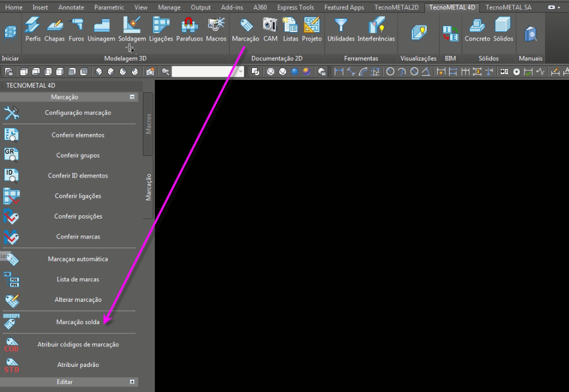Open the BIM import export icon

point(450,33)
